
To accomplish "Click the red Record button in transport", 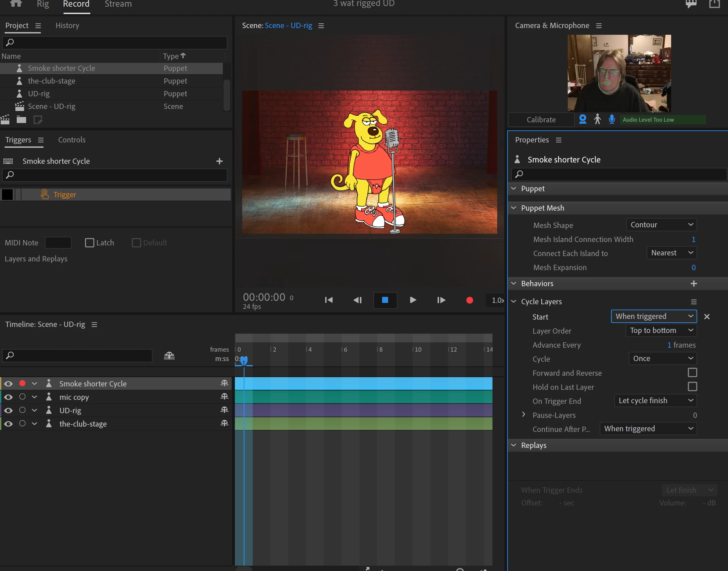I will [469, 300].
